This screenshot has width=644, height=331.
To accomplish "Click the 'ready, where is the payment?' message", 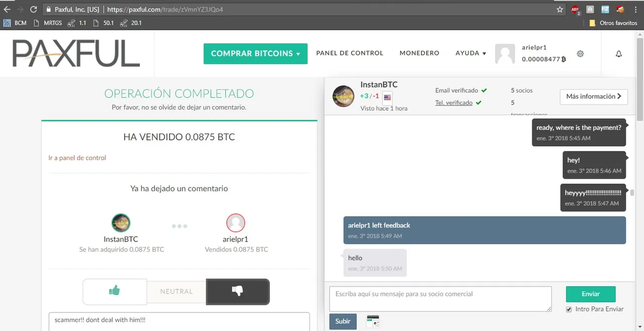I will point(579,132).
